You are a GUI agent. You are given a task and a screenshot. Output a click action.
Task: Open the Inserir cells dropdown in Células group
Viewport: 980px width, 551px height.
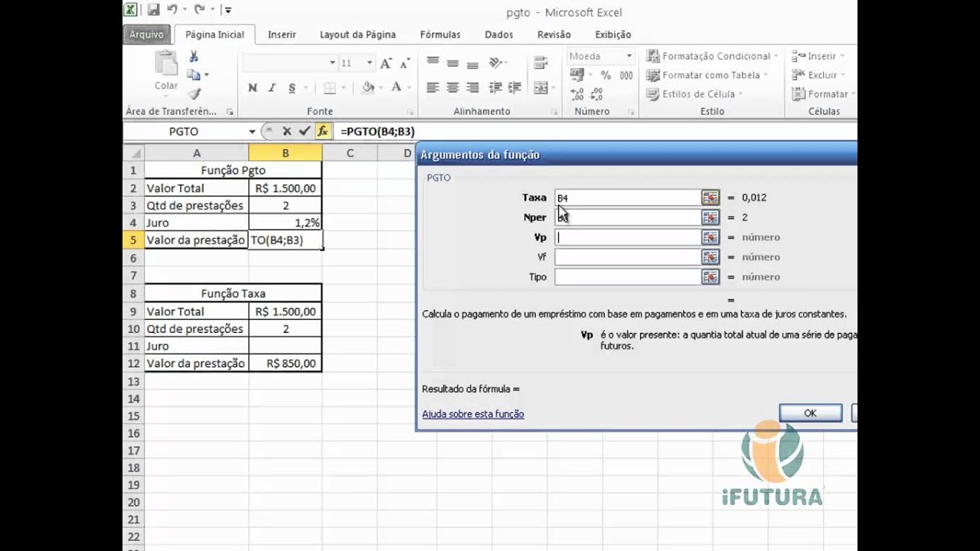[820, 56]
